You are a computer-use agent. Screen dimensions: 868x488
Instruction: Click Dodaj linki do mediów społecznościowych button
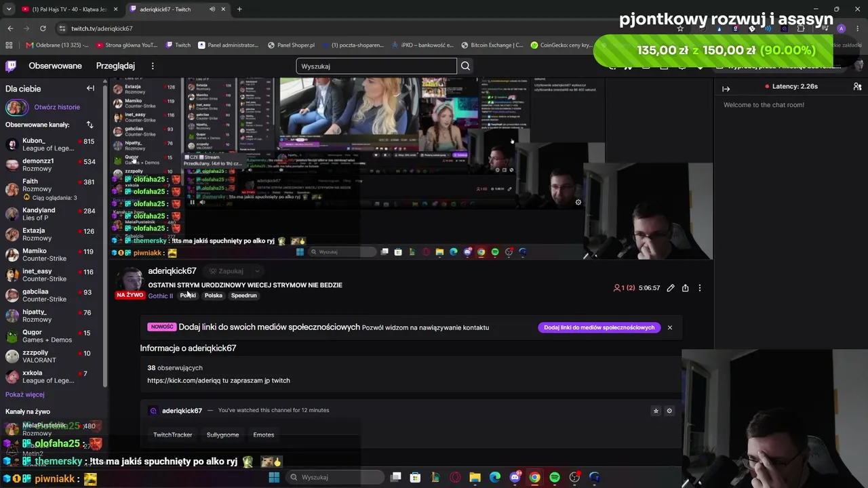[x=599, y=327]
